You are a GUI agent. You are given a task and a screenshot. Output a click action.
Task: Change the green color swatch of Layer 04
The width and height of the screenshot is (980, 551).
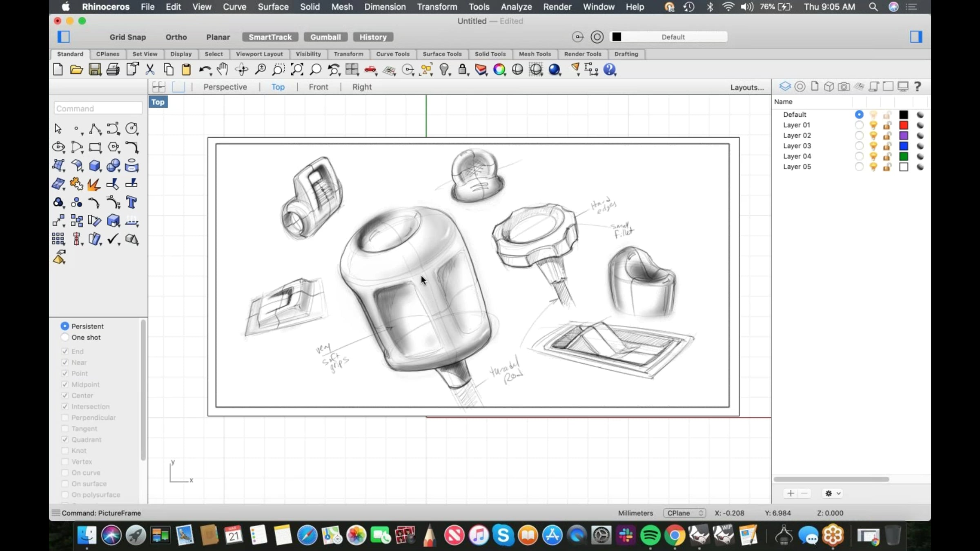(904, 156)
